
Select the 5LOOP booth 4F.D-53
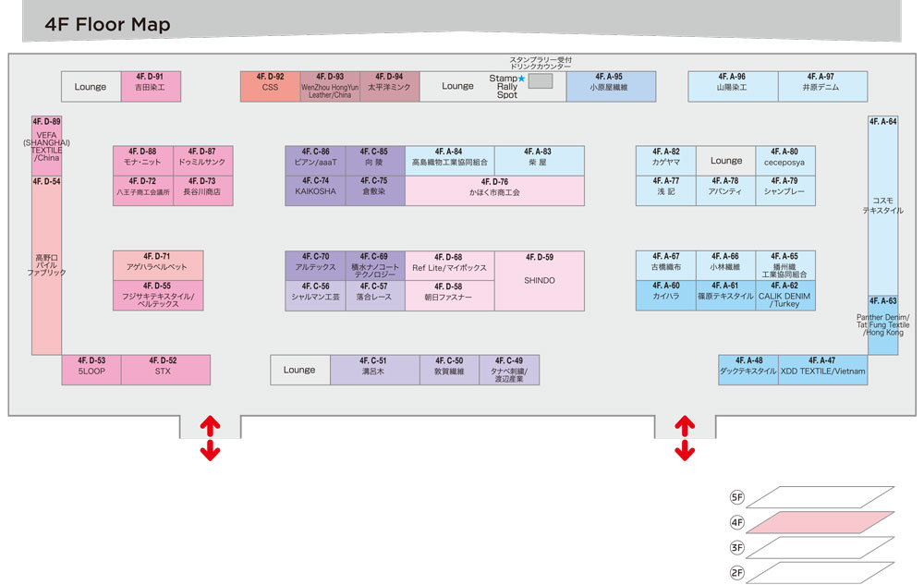92,369
